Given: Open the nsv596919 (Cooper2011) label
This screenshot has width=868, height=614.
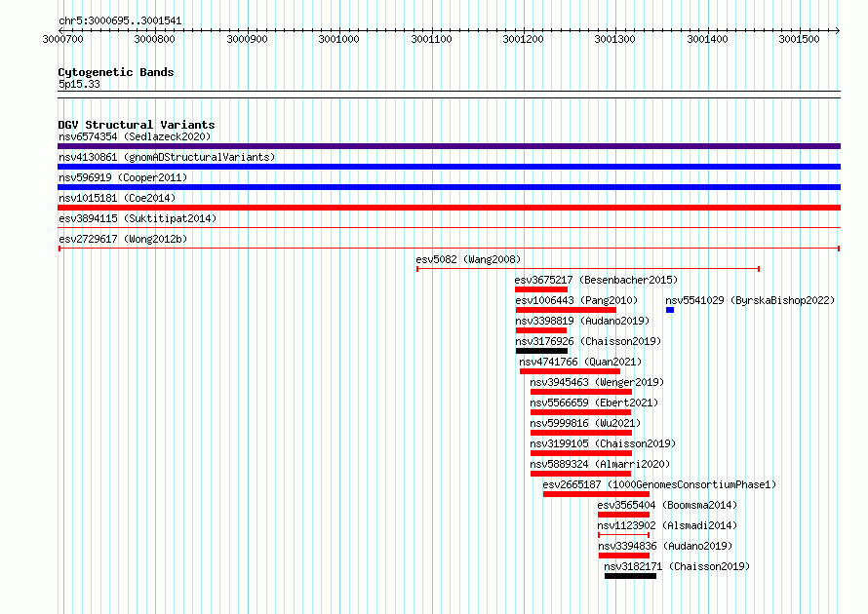Looking at the screenshot, I should click(123, 177).
